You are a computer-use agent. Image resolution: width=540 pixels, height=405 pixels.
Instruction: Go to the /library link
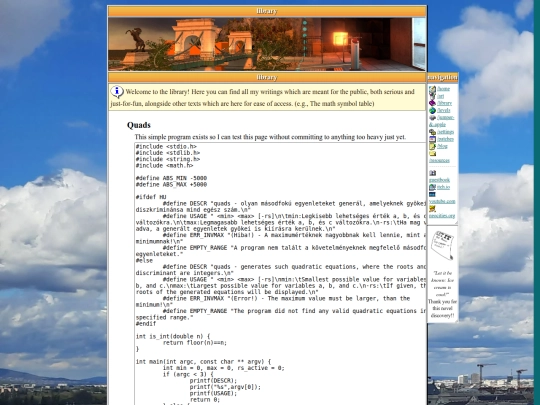[444, 103]
